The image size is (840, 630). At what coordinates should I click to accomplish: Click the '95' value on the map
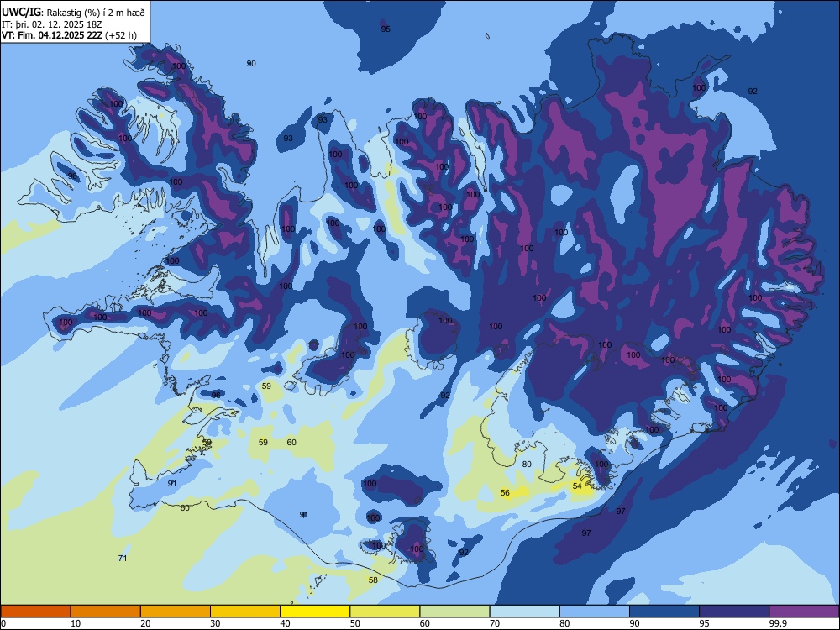point(386,29)
